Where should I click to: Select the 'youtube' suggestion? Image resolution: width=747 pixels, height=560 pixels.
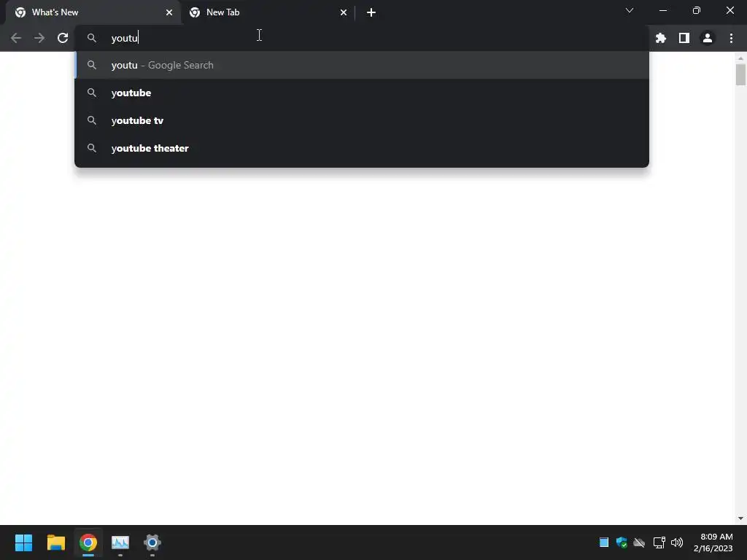coord(362,93)
